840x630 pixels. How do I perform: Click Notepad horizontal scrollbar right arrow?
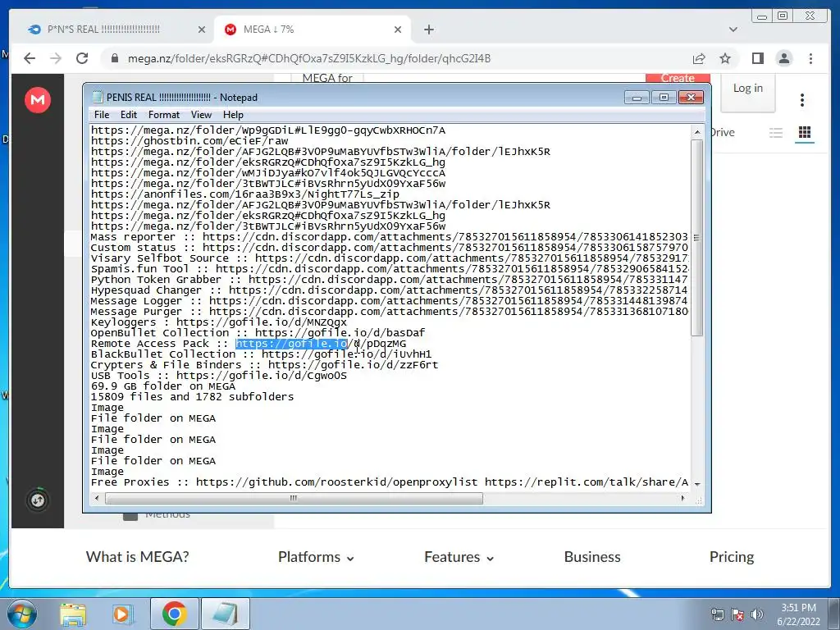click(x=682, y=498)
